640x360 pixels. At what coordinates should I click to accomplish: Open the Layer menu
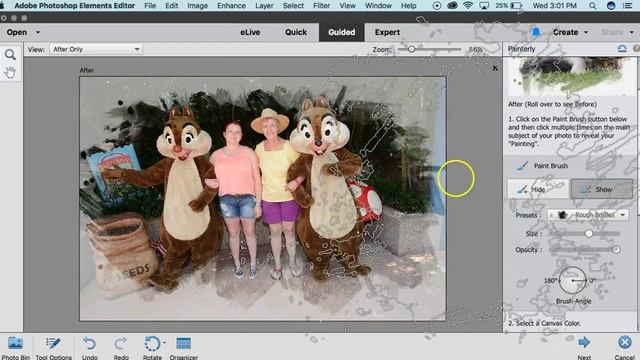tap(264, 6)
